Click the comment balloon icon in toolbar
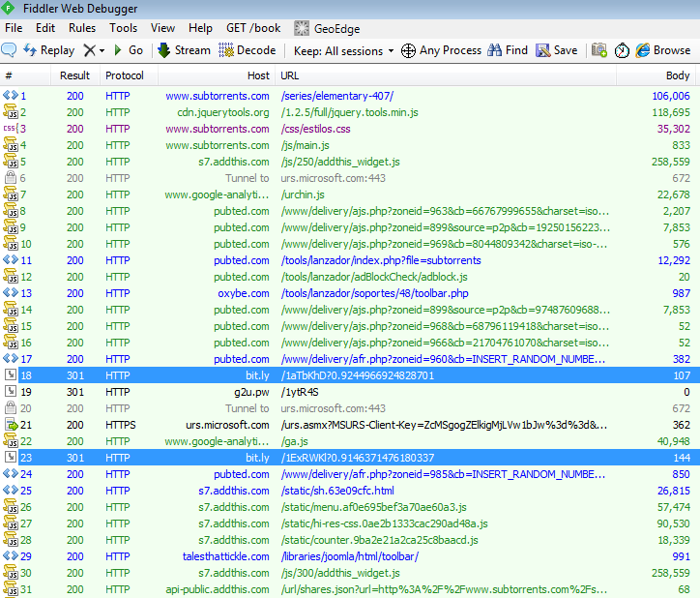 pyautogui.click(x=9, y=50)
